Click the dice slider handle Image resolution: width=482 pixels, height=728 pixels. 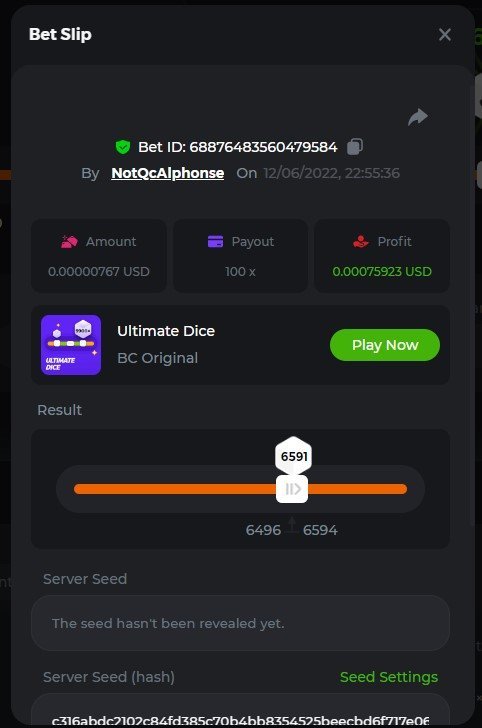point(292,489)
